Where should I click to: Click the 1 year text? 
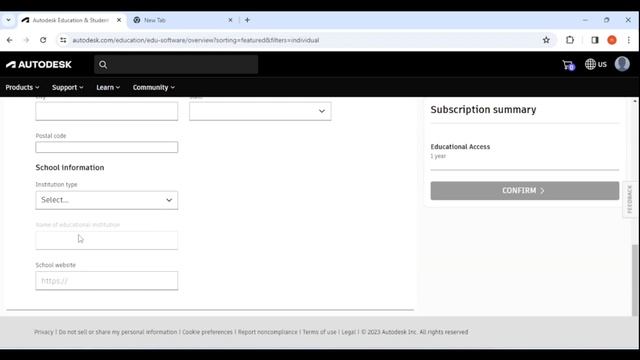[x=438, y=156]
